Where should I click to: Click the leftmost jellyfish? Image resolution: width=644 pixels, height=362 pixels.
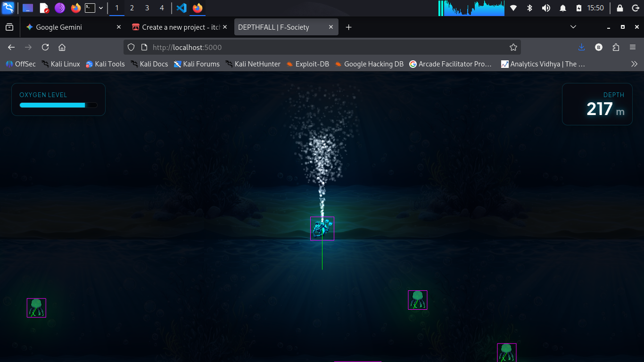coord(36,308)
